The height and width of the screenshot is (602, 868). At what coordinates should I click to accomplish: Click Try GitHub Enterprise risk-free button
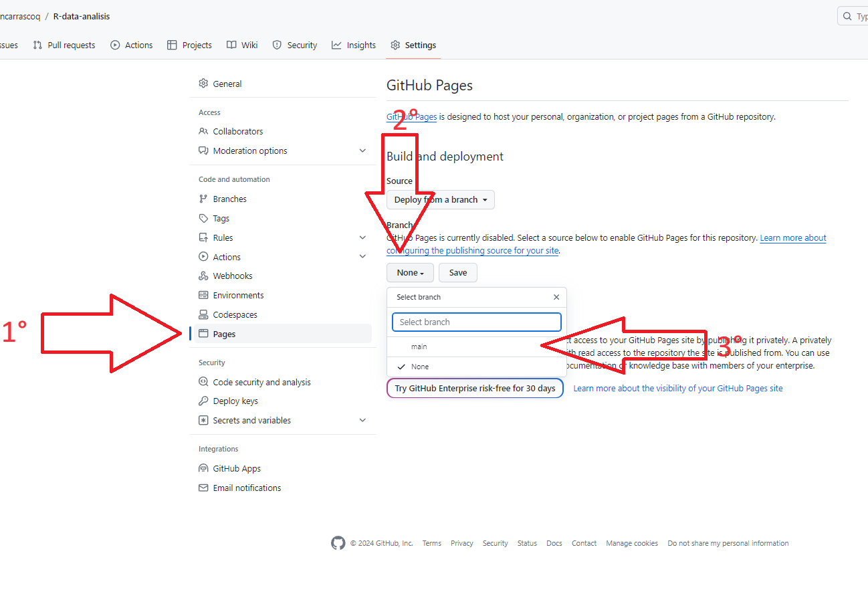coord(475,389)
